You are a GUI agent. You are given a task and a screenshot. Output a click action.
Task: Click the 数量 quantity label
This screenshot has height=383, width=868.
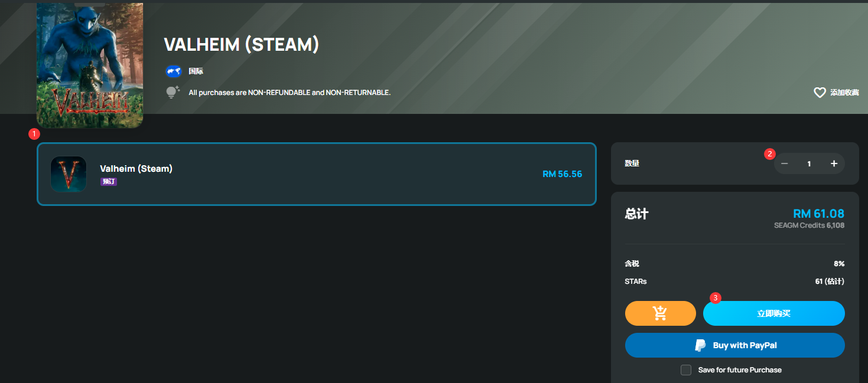coord(632,163)
